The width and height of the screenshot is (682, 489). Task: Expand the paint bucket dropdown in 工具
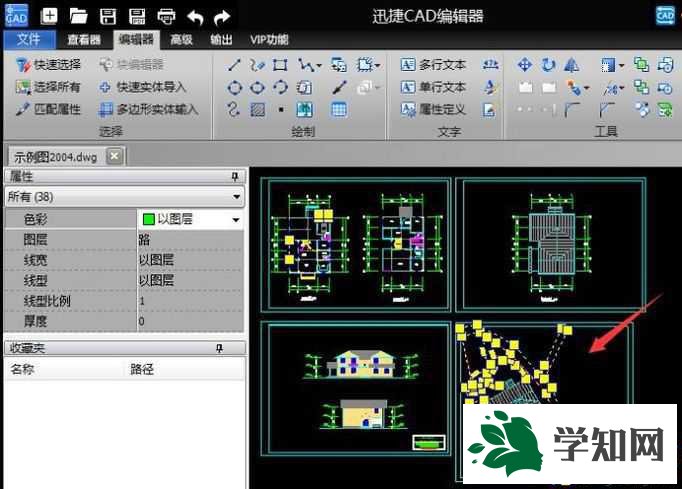coord(586,88)
